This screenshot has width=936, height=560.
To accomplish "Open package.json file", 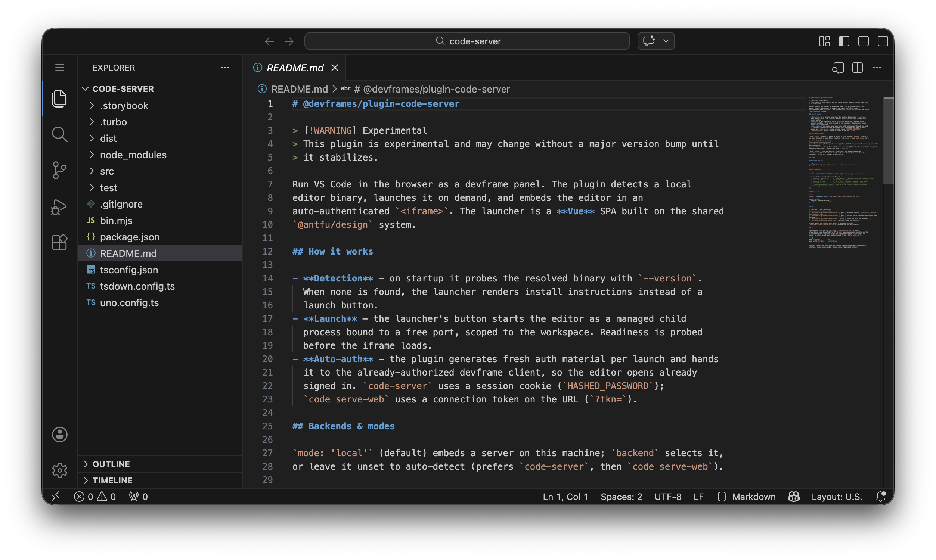I will click(x=160, y=237).
